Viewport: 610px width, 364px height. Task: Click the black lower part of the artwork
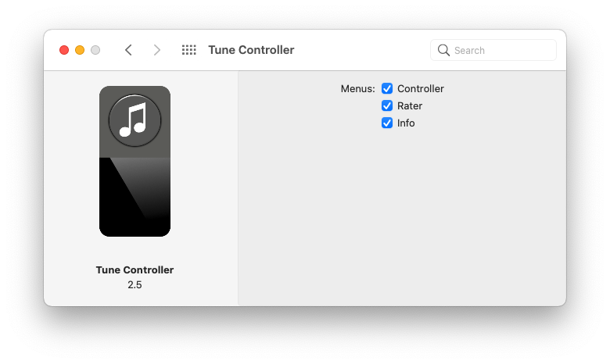tap(125, 211)
